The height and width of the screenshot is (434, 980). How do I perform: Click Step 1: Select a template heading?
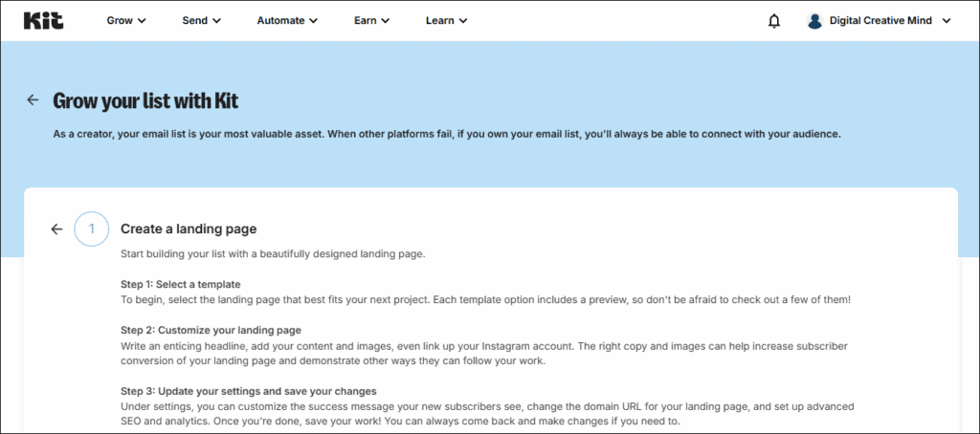click(x=181, y=284)
